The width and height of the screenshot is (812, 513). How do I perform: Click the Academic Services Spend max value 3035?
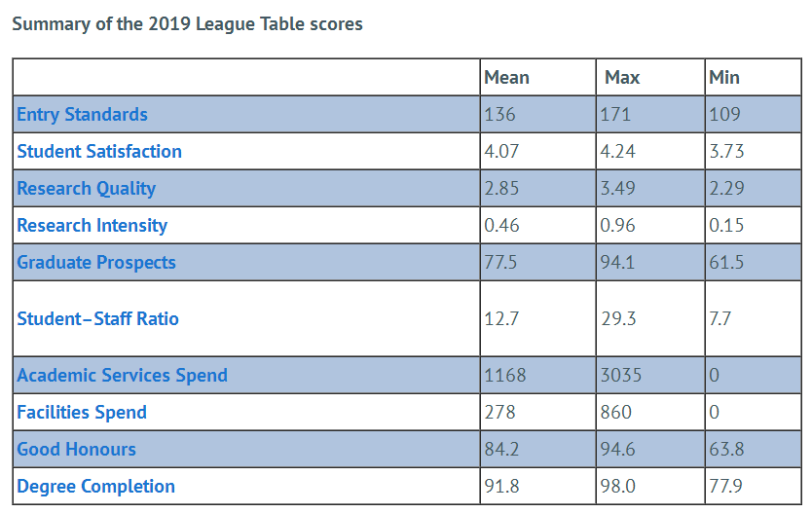coord(622,376)
